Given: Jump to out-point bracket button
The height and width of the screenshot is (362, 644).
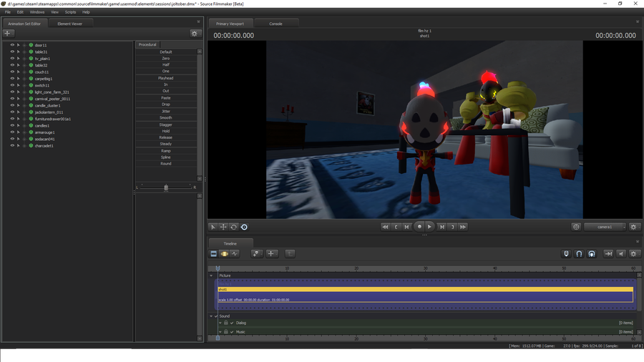Looking at the screenshot, I should tap(453, 227).
